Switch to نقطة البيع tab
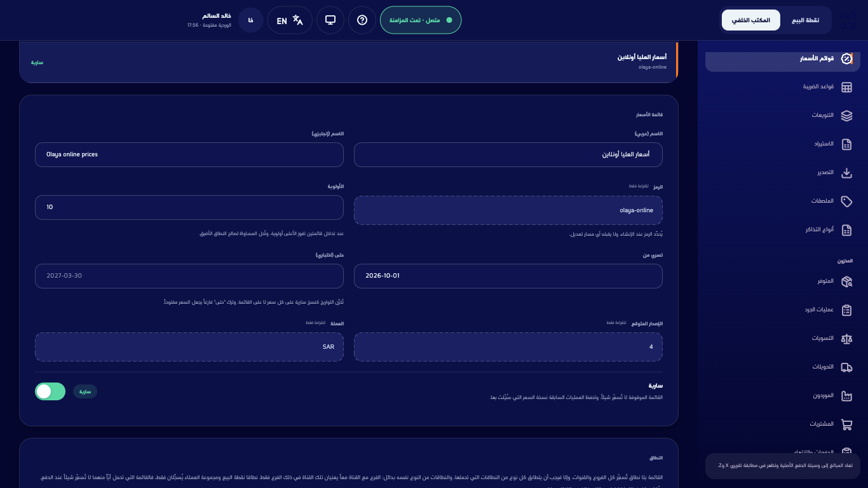The image size is (868, 488). (805, 20)
